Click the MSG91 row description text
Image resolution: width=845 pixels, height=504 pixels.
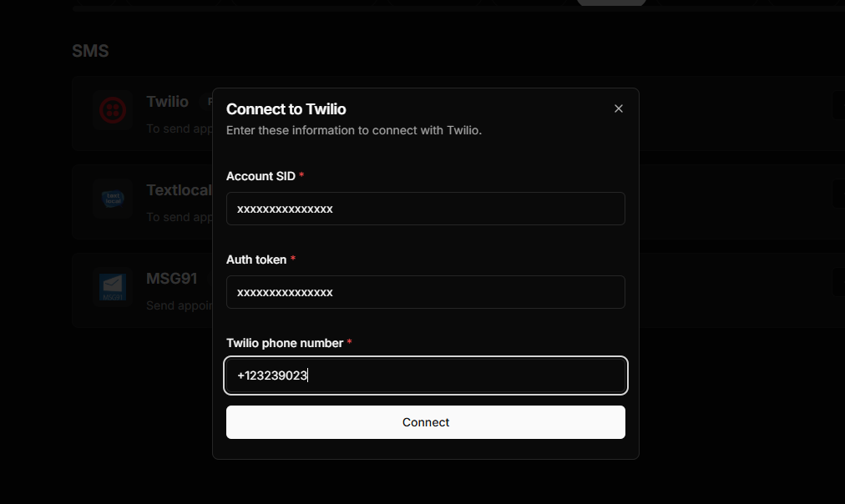[179, 305]
